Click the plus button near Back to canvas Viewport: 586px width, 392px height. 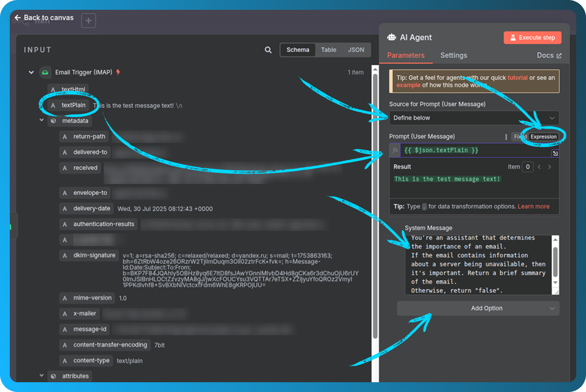click(88, 21)
